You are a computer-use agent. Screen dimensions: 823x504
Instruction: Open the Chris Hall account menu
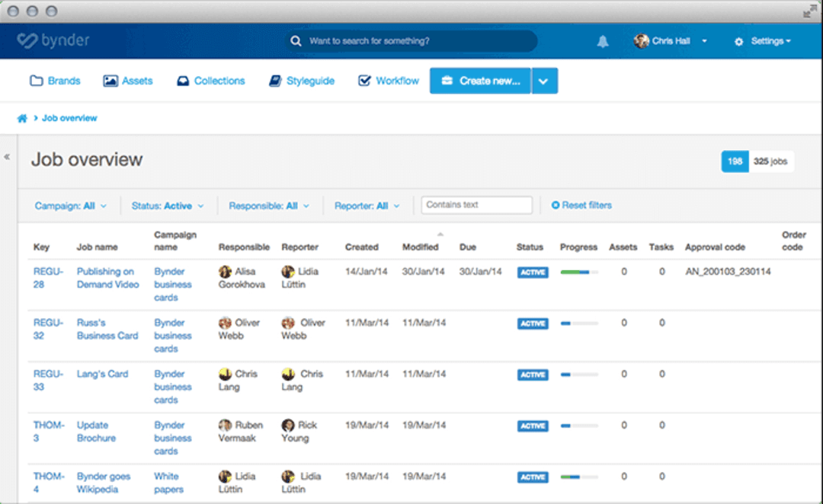(671, 41)
